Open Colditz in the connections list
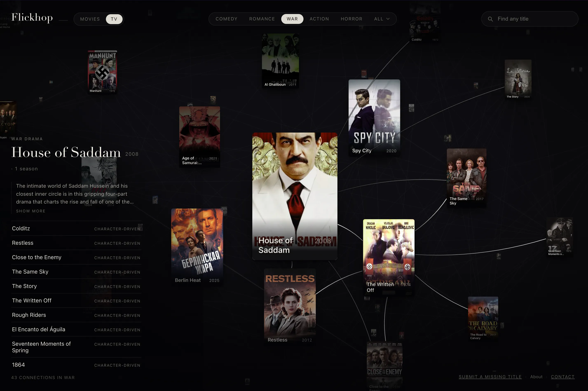 (76, 228)
